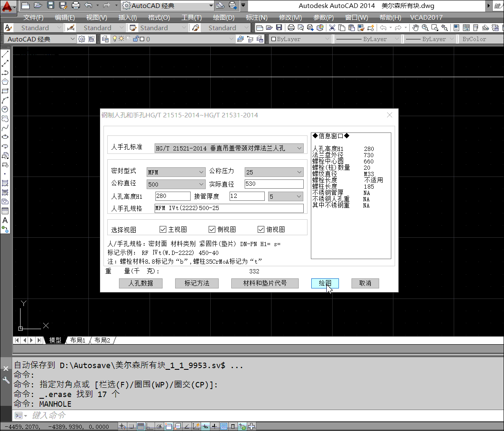Click the 人孔数据 button

coord(141,283)
